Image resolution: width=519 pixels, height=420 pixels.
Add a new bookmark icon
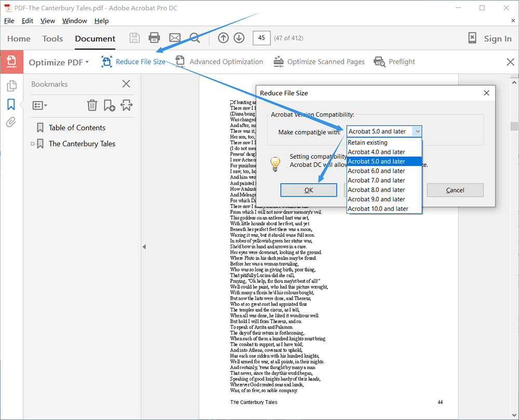click(109, 105)
